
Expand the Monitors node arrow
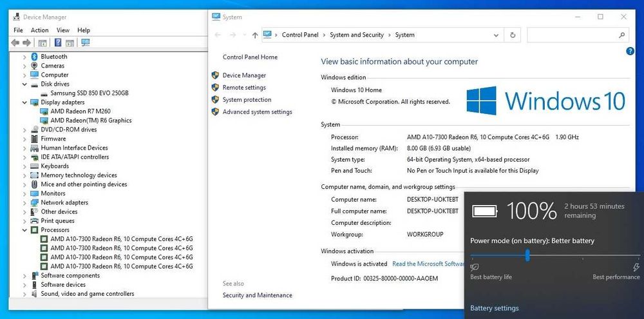coord(24,193)
